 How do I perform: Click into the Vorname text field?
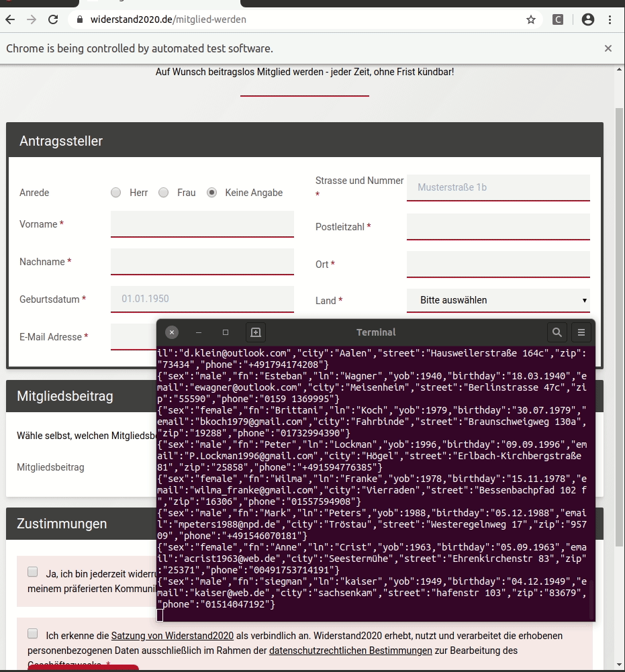[x=202, y=224]
